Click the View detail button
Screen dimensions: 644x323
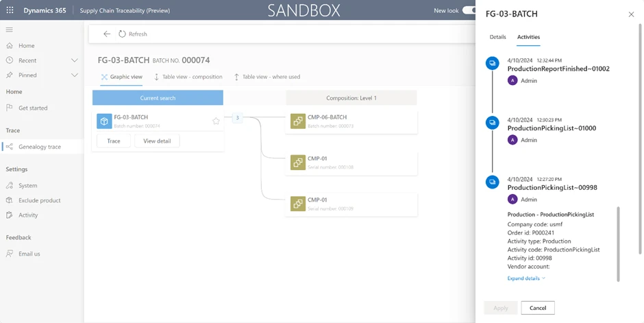(x=157, y=141)
